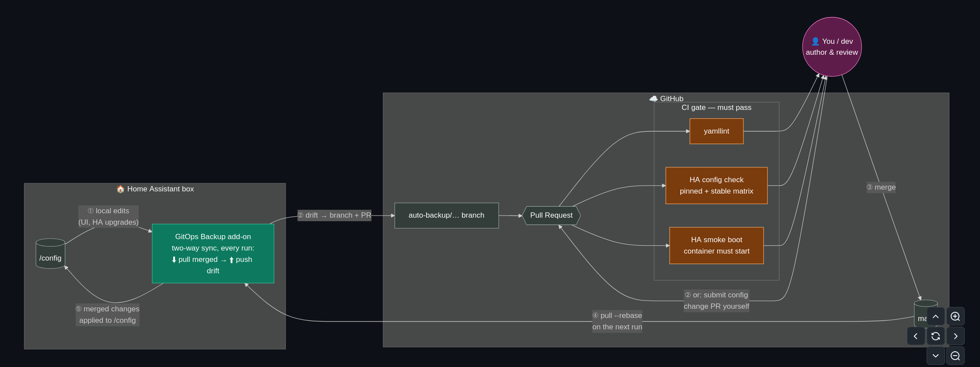Image resolution: width=980 pixels, height=367 pixels.
Task: Select the HA config check node
Action: 716,185
